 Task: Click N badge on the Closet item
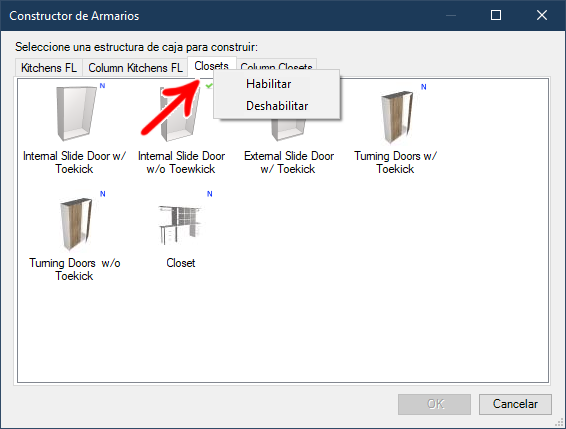(x=210, y=194)
